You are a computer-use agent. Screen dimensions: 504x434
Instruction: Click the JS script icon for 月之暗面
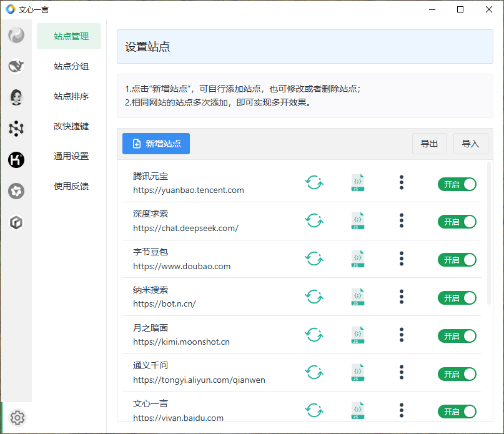tap(358, 335)
